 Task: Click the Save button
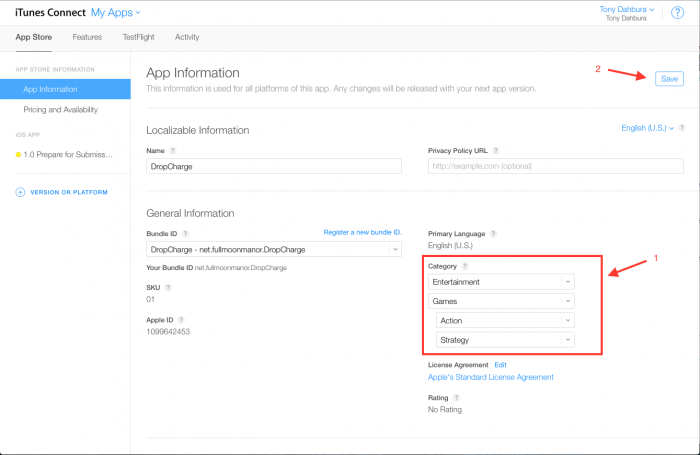click(669, 79)
